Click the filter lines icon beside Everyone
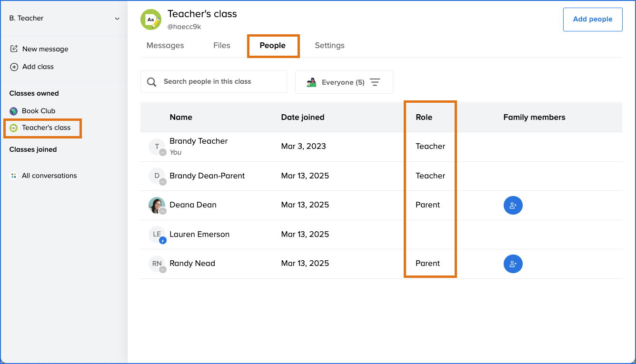Viewport: 636px width, 364px height. click(x=375, y=82)
